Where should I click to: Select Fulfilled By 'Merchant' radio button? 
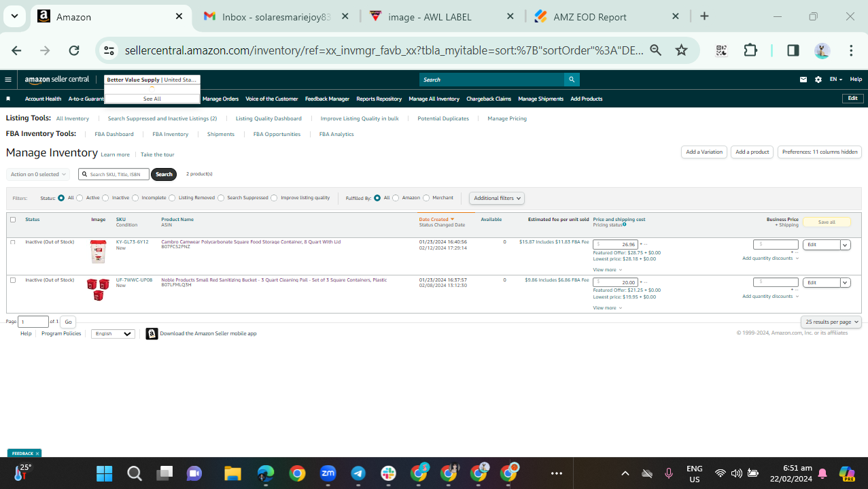426,198
